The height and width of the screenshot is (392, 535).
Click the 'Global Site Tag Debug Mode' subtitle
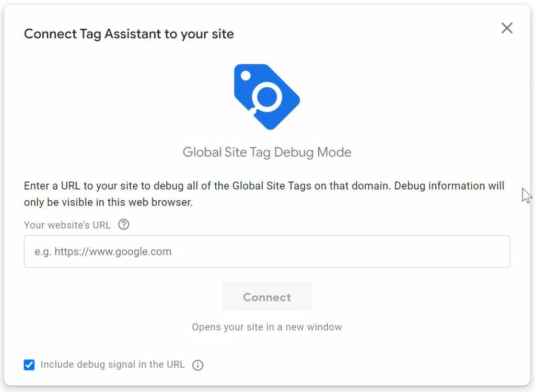(267, 152)
